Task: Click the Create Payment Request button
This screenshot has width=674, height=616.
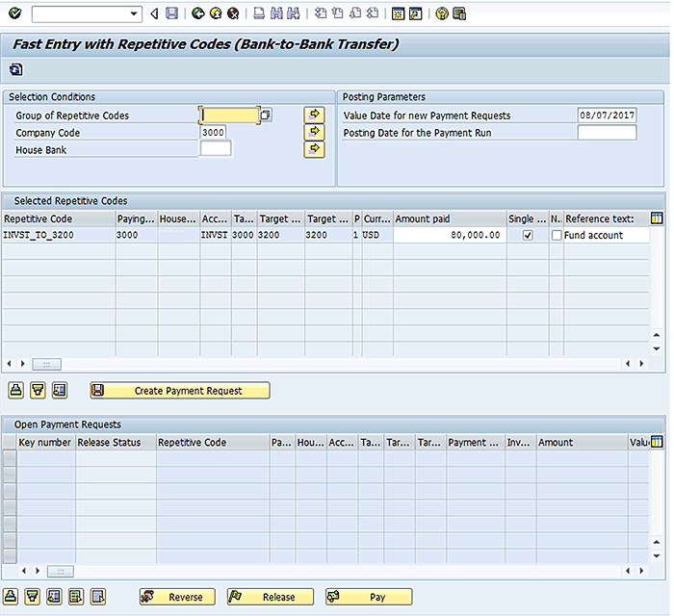Action: (x=180, y=391)
